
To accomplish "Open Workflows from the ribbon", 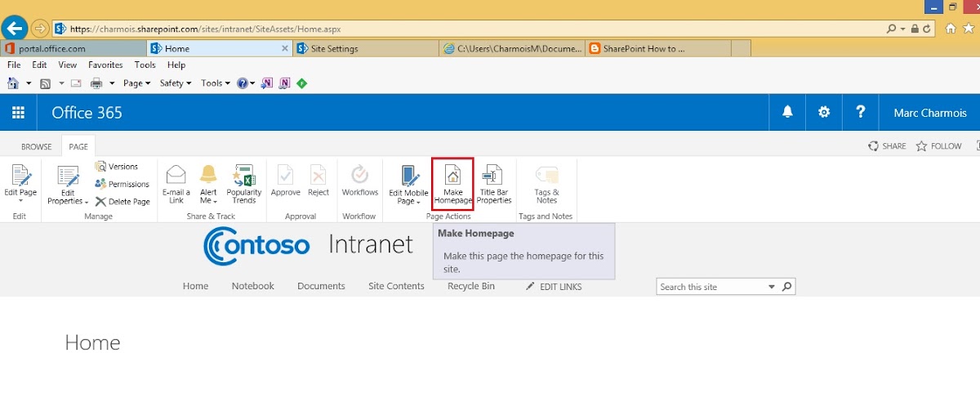I will (x=360, y=181).
